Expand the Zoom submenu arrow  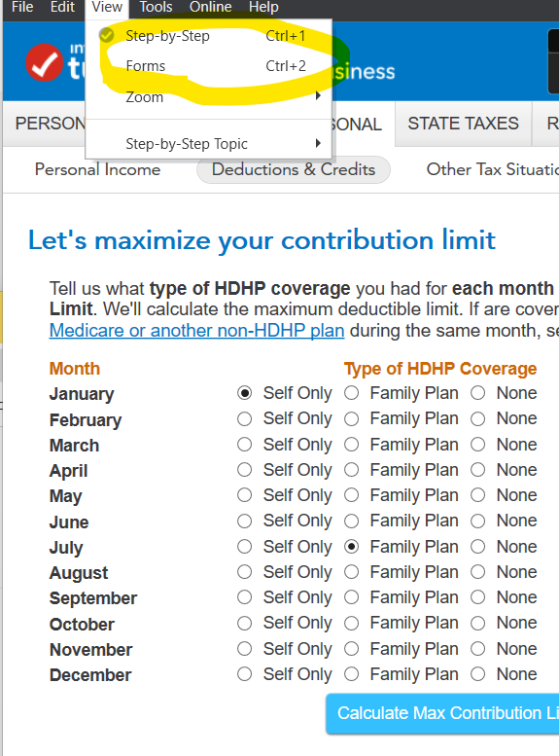[x=318, y=96]
